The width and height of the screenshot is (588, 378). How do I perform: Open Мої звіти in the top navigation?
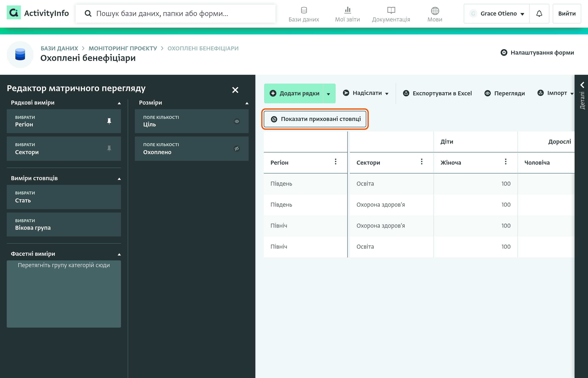tap(348, 14)
